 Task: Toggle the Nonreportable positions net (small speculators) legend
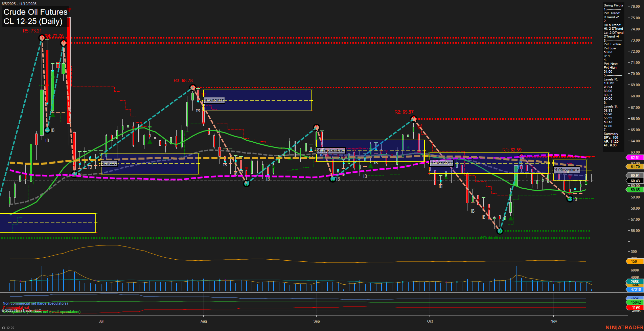41,311
